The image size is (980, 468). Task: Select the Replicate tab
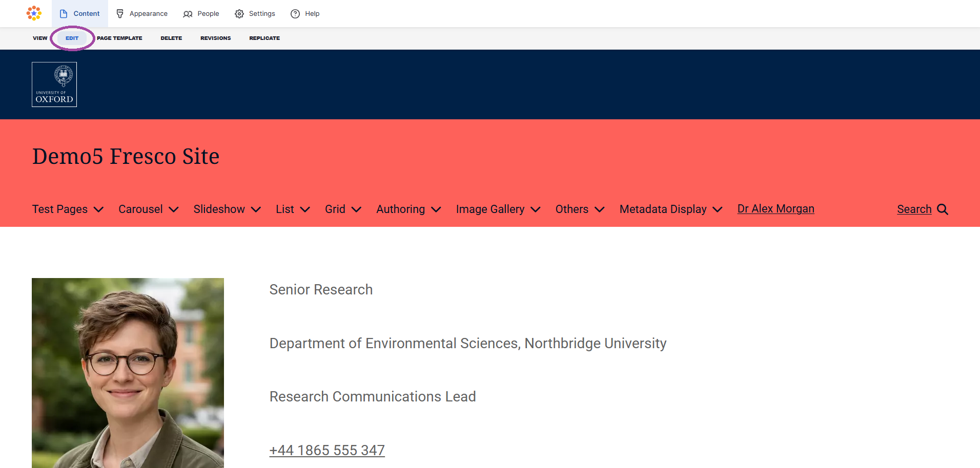click(264, 38)
